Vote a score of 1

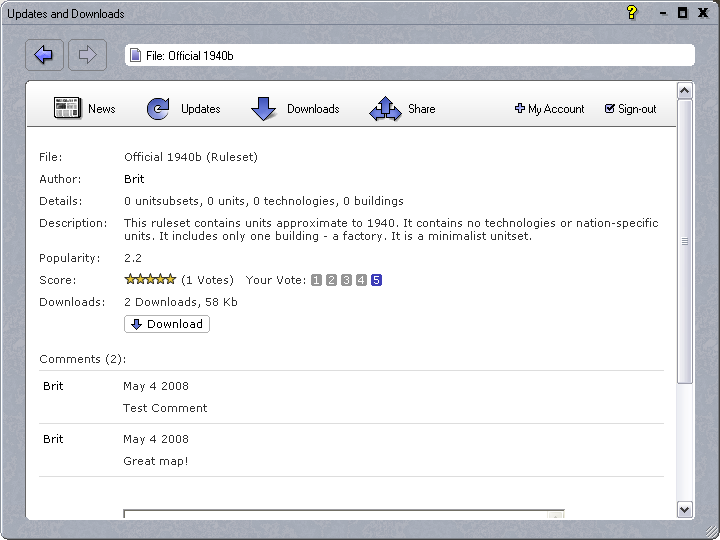316,280
